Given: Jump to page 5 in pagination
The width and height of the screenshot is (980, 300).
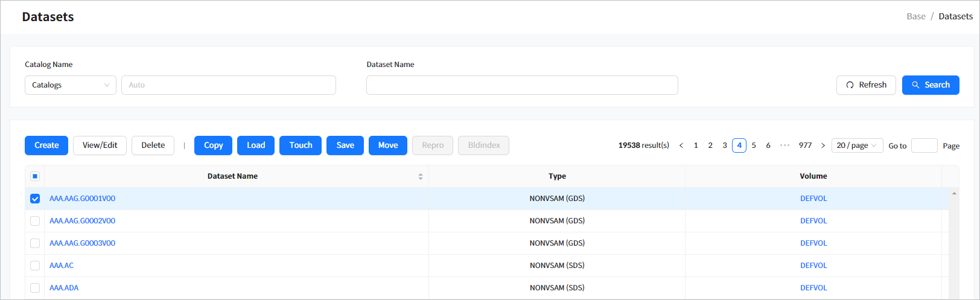Looking at the screenshot, I should [x=754, y=145].
